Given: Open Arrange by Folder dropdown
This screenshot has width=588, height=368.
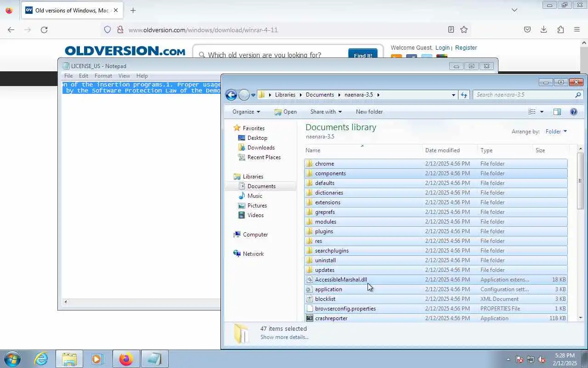Looking at the screenshot, I should [x=556, y=132].
